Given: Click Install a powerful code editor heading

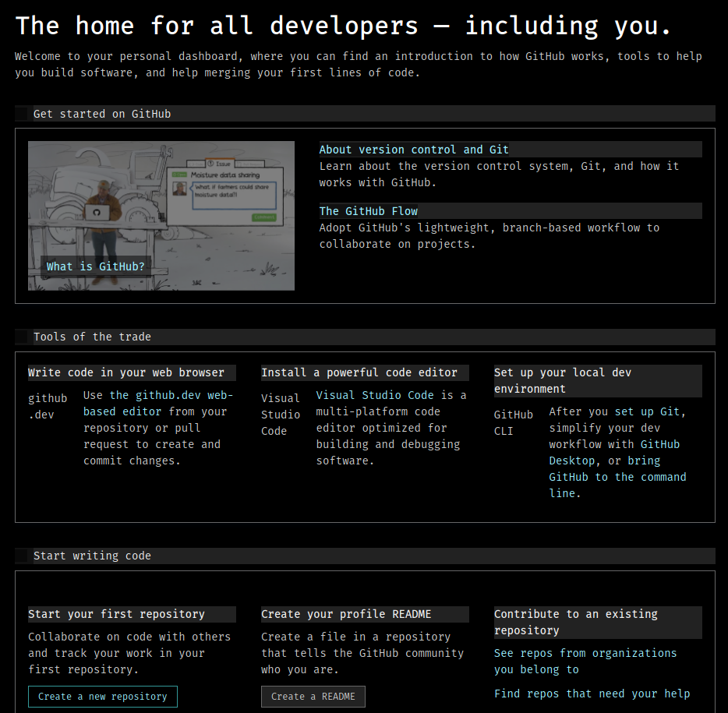Looking at the screenshot, I should point(365,372).
